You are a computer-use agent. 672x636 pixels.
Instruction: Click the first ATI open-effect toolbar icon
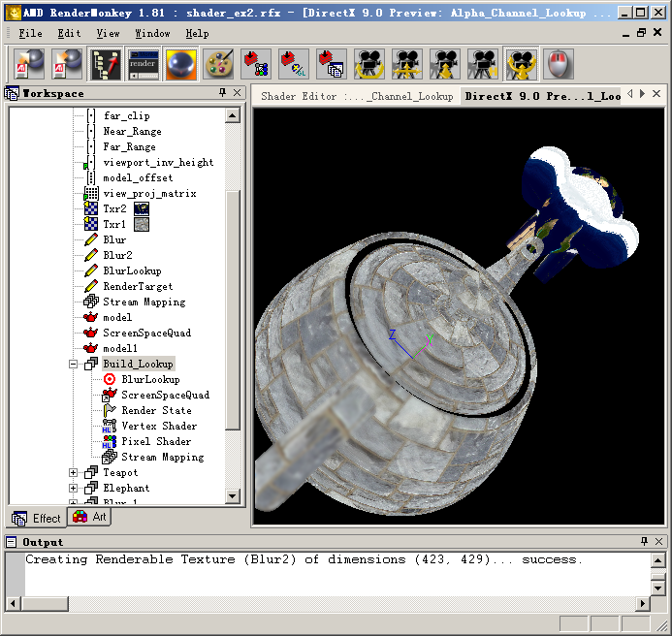[29, 64]
